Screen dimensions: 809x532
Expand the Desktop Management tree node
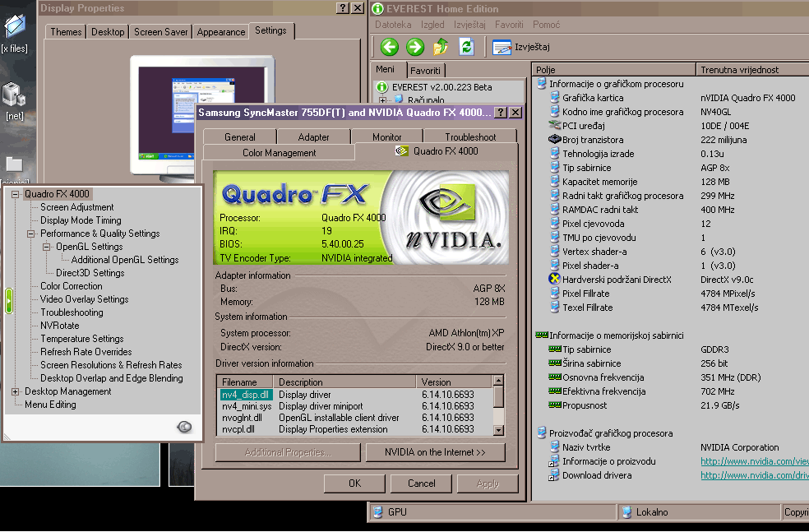15,391
